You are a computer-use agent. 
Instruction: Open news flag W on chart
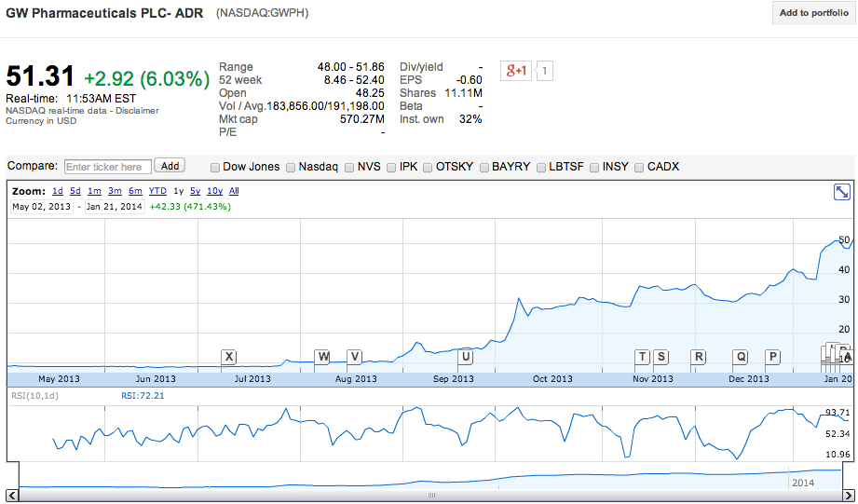(x=323, y=357)
